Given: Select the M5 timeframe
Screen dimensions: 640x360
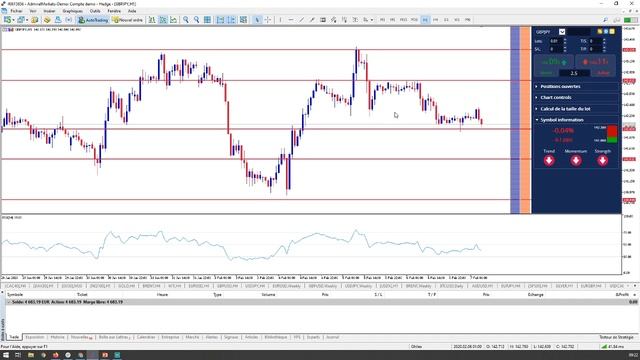Looking at the screenshot, I should (x=393, y=20).
